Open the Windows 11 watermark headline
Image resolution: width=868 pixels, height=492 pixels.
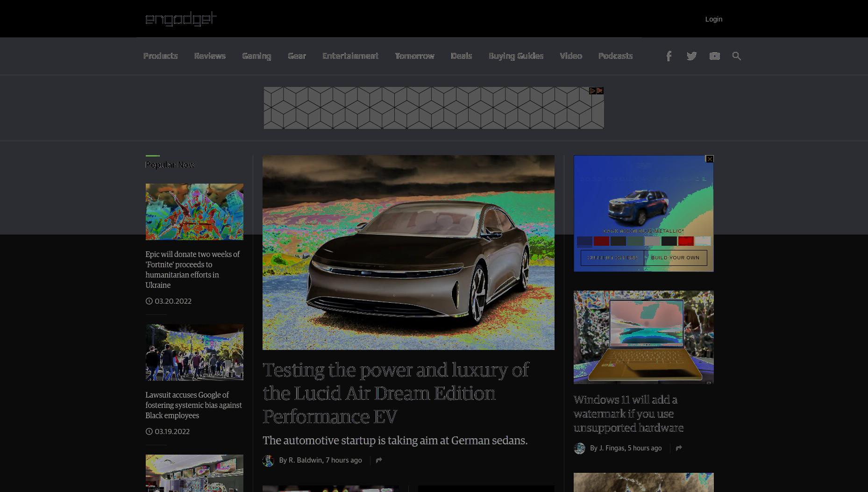(x=628, y=414)
